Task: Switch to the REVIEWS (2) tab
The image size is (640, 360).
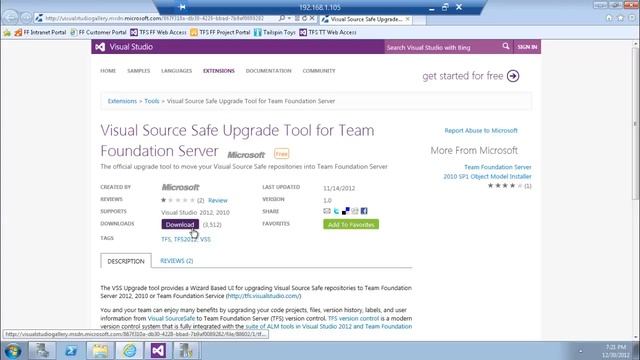Action: 177,260
